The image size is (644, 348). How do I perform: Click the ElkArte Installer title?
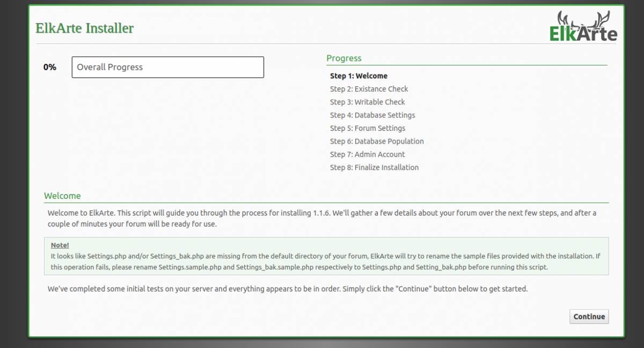(x=85, y=28)
